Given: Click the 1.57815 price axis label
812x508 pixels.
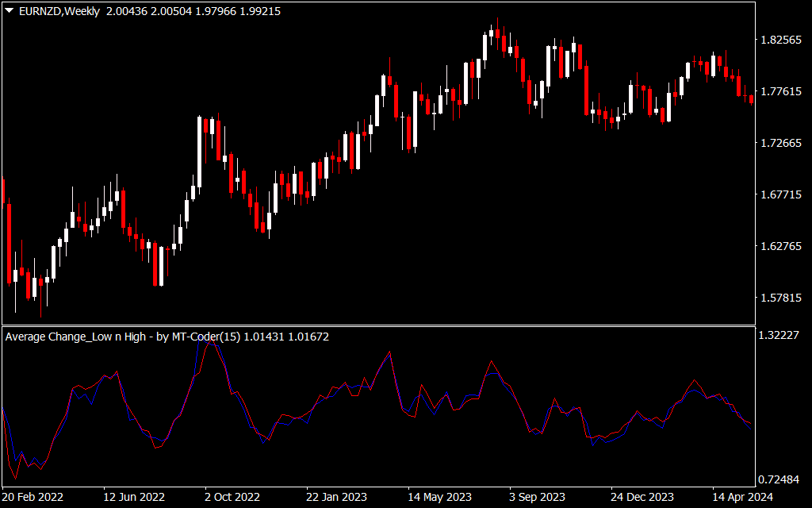Looking at the screenshot, I should pyautogui.click(x=780, y=298).
